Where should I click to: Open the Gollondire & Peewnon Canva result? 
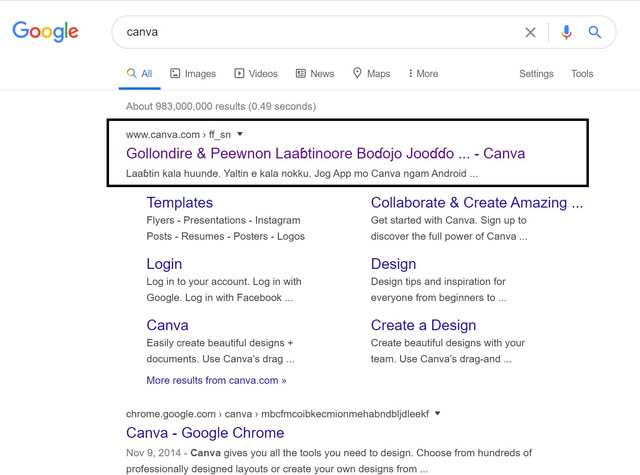pos(325,153)
